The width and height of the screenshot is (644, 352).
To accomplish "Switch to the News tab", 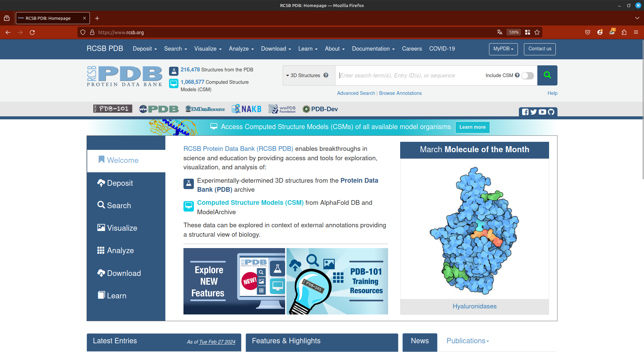I will pyautogui.click(x=420, y=342).
